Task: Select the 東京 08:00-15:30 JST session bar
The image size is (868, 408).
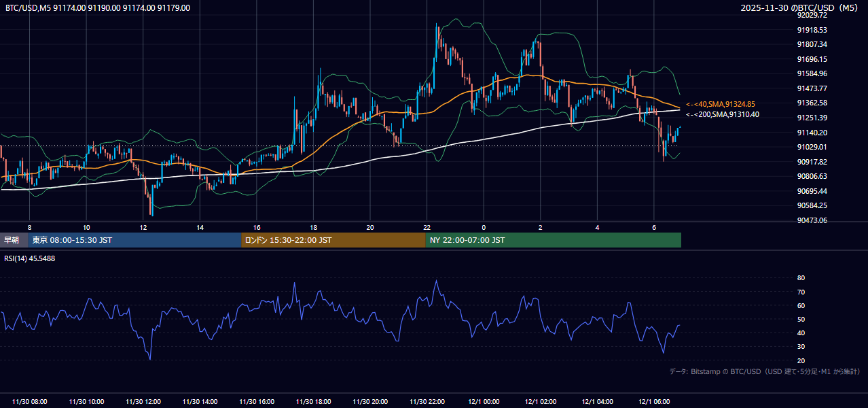Action: tap(135, 240)
